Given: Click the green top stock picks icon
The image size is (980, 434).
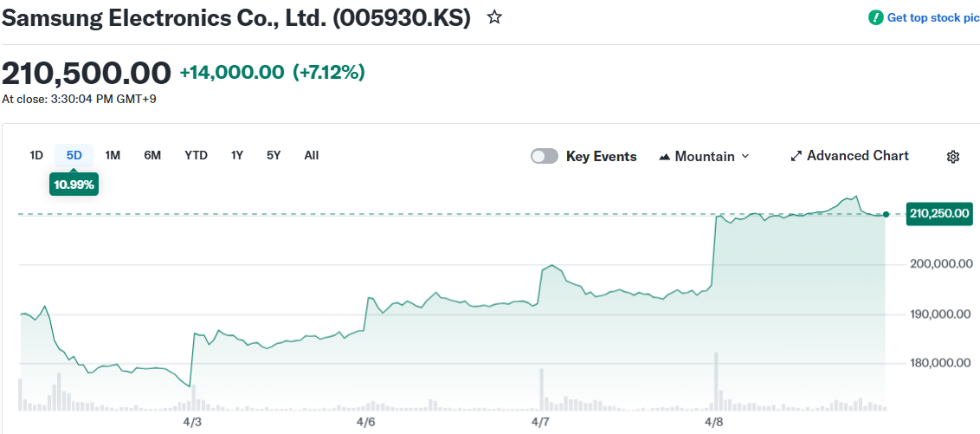Looking at the screenshot, I should 875,17.
